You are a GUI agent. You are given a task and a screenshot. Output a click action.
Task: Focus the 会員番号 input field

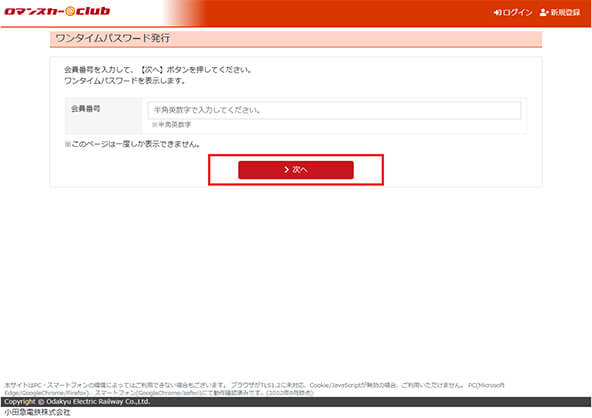point(334,110)
